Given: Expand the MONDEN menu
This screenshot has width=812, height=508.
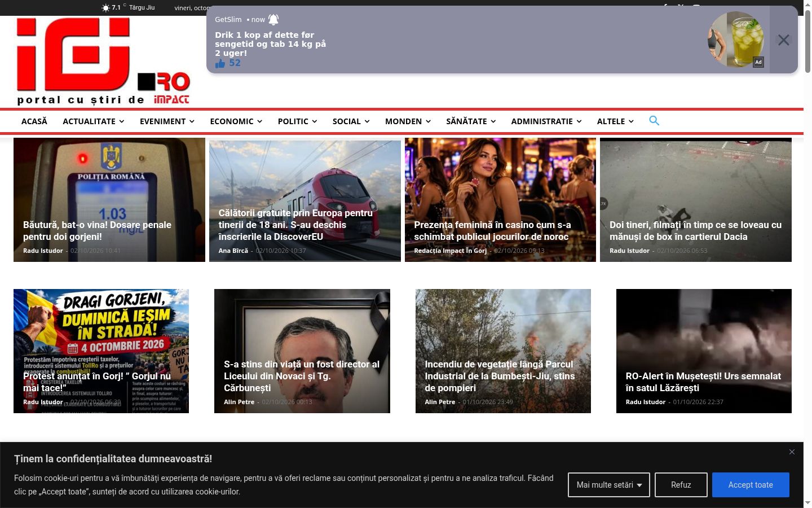Looking at the screenshot, I should (408, 121).
